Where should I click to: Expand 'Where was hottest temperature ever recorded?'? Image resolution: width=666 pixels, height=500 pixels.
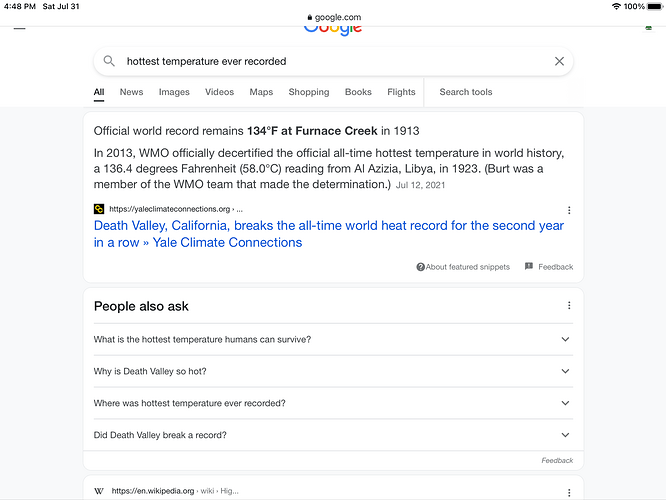[x=333, y=403]
